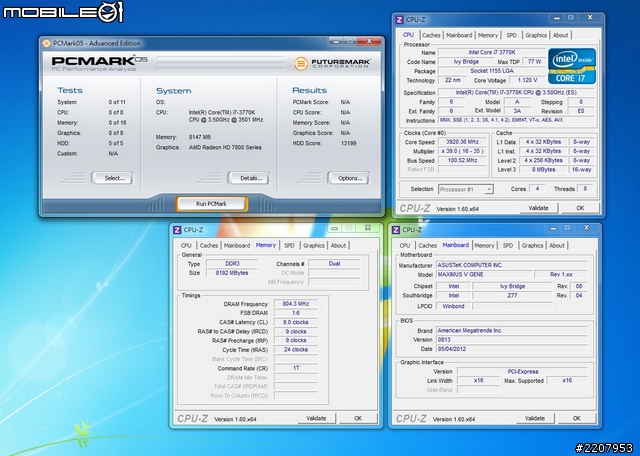
Task: Click the Command Rate 1T value
Action: [296, 369]
